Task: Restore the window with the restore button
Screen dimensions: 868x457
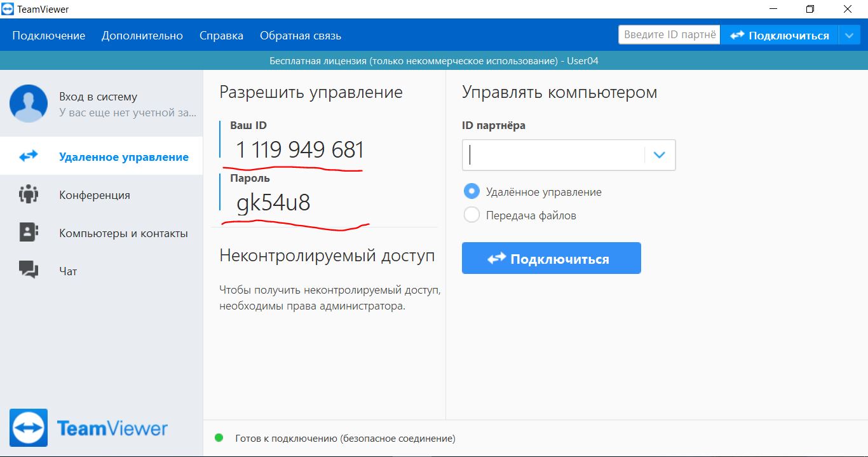Action: tap(810, 9)
